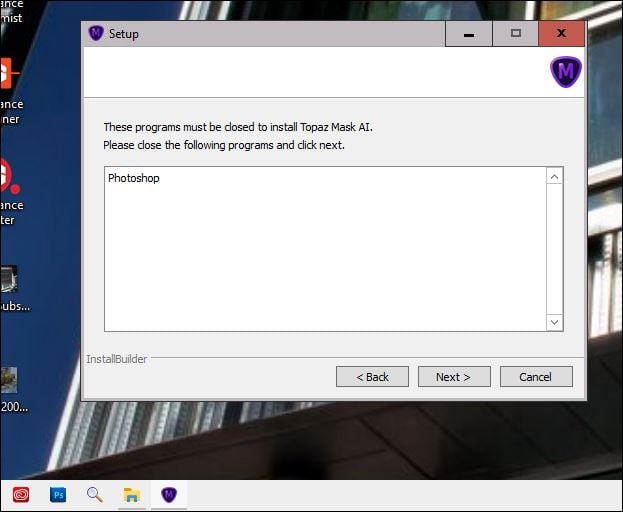Click the up arrow on the program list

tap(555, 176)
